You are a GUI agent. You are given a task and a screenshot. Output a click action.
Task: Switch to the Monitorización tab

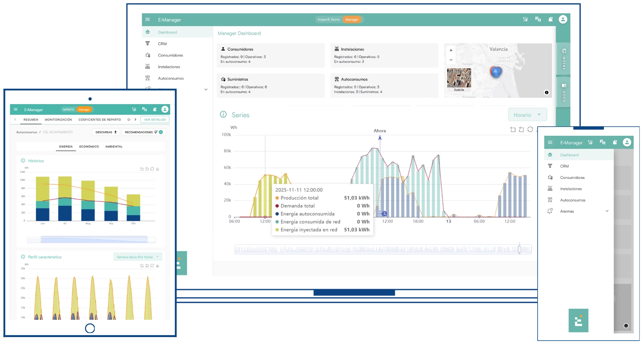59,120
